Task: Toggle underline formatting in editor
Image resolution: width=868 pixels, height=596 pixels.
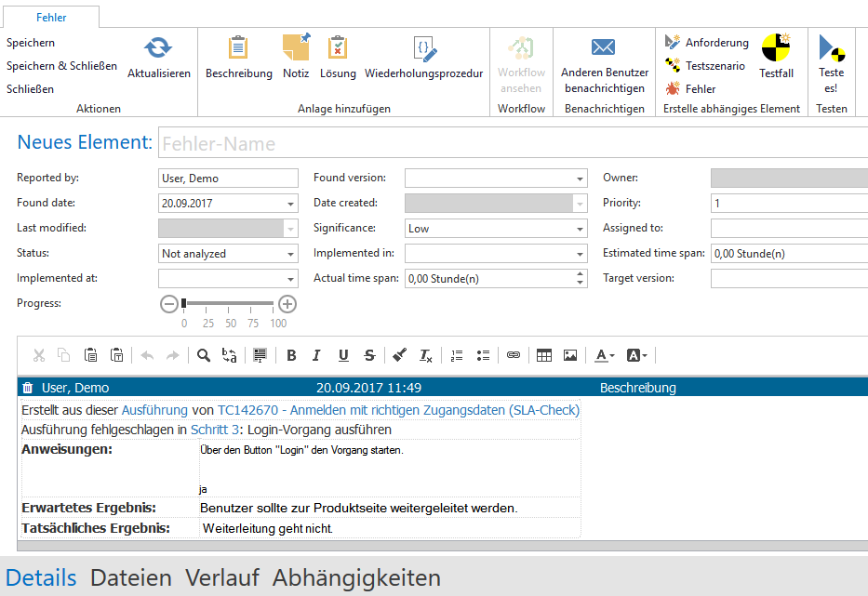Action: 343,355
